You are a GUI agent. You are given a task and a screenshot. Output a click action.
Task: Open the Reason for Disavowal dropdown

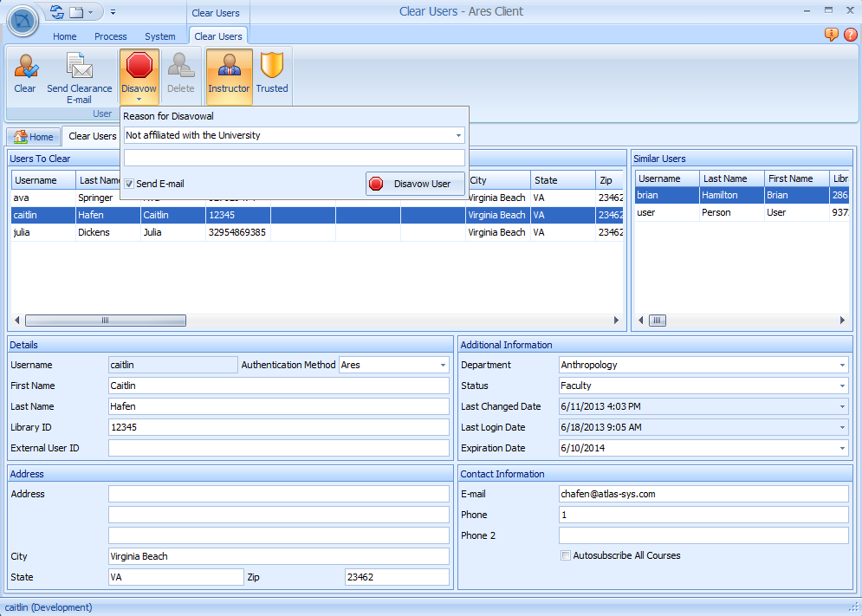(458, 135)
